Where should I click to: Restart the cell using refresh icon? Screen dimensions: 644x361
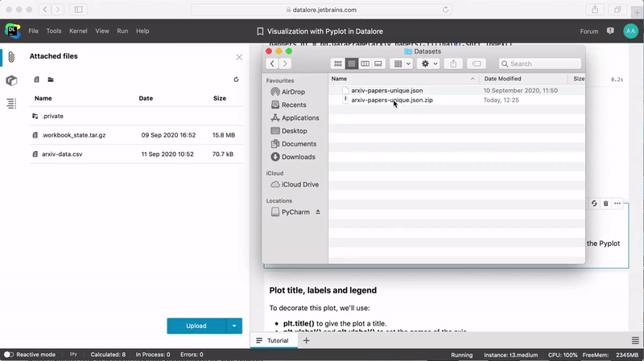pos(594,203)
